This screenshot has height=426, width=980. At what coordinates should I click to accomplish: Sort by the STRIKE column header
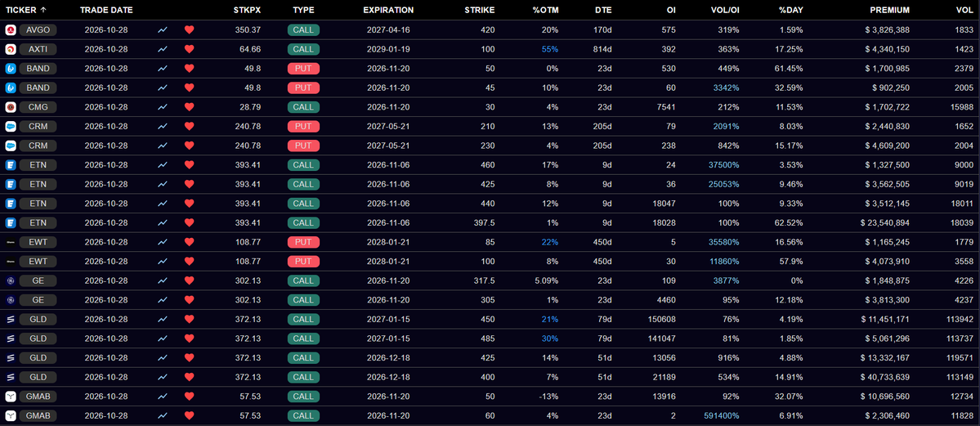[480, 10]
